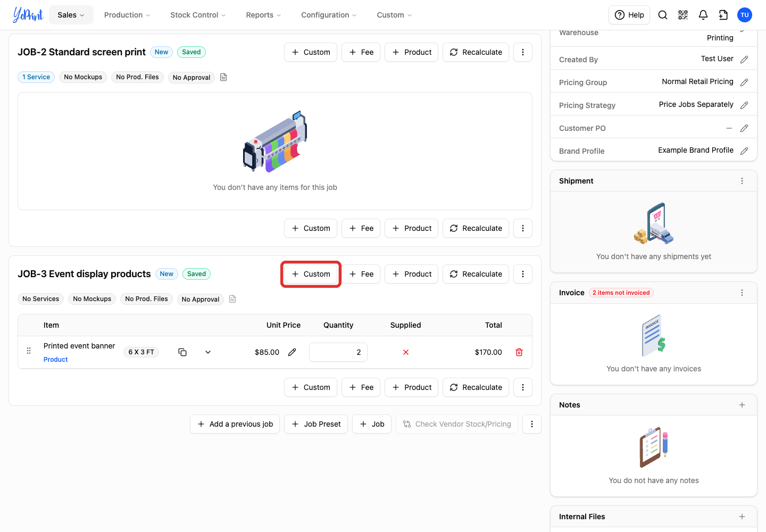Viewport: 766px width, 532px height.
Task: Click the quantity input for banner
Action: coord(338,352)
